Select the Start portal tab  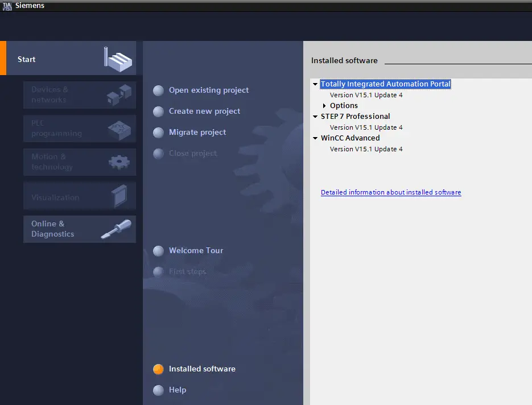click(68, 58)
